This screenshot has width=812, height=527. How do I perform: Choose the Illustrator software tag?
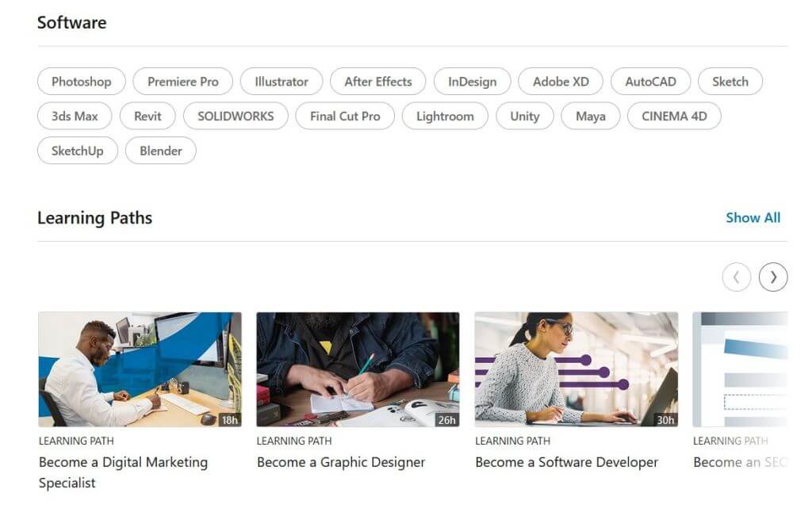click(x=281, y=82)
